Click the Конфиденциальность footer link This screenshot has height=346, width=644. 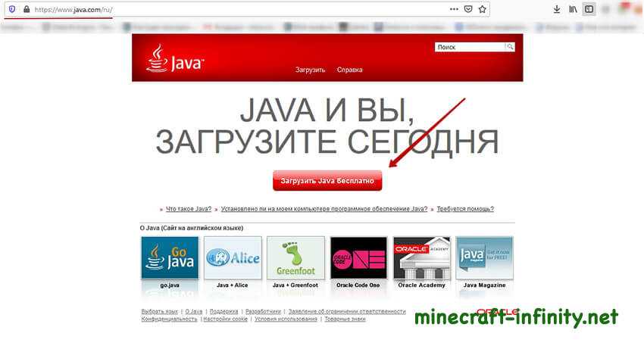pos(169,319)
